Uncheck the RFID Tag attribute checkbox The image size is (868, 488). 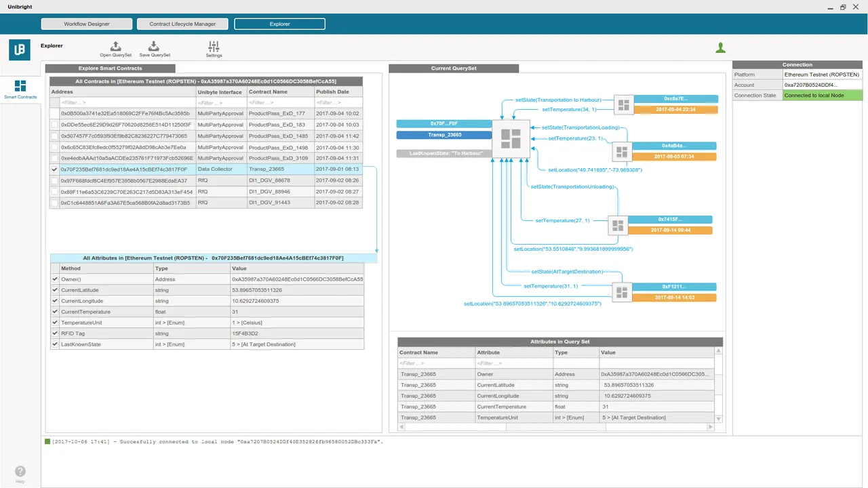point(55,333)
